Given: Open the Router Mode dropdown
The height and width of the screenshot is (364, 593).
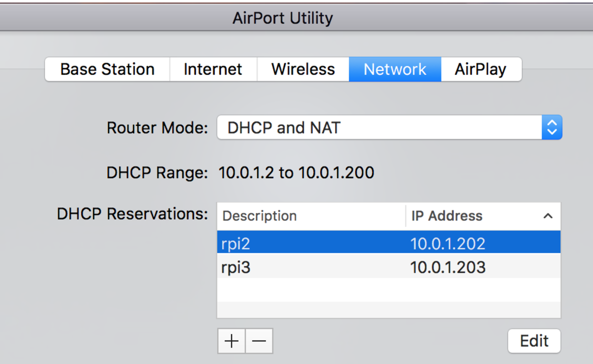Looking at the screenshot, I should click(390, 128).
